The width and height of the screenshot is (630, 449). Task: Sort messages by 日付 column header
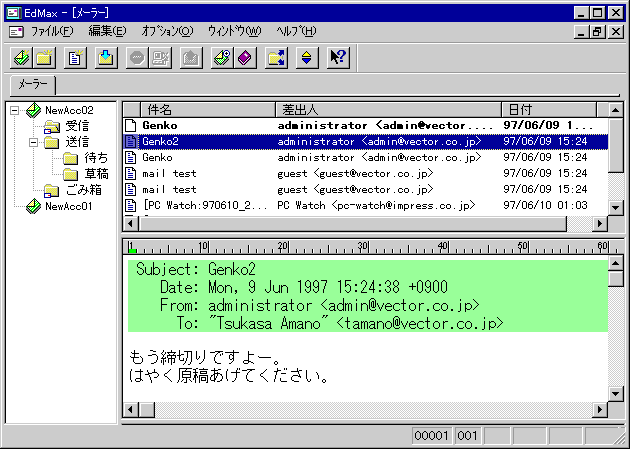point(549,109)
